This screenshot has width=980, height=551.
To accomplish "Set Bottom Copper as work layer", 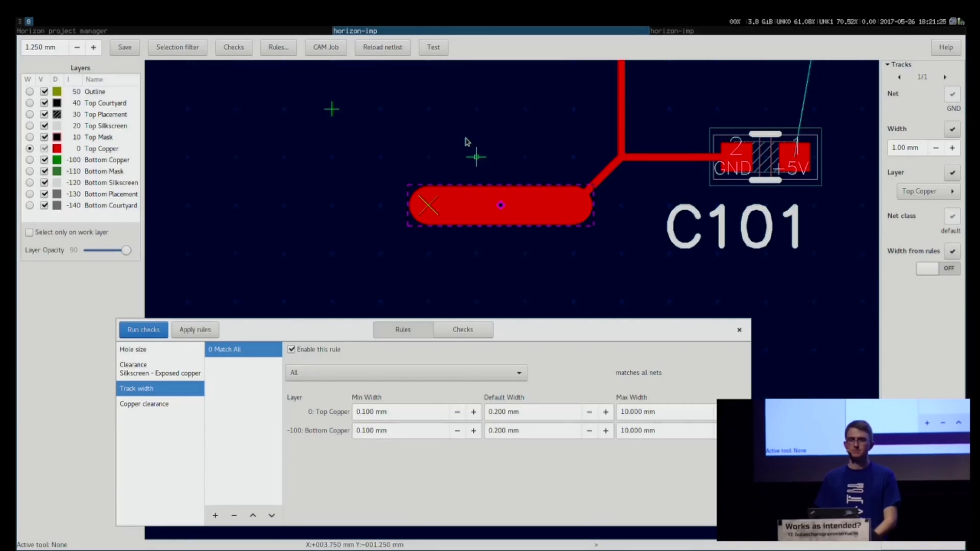I will (30, 160).
